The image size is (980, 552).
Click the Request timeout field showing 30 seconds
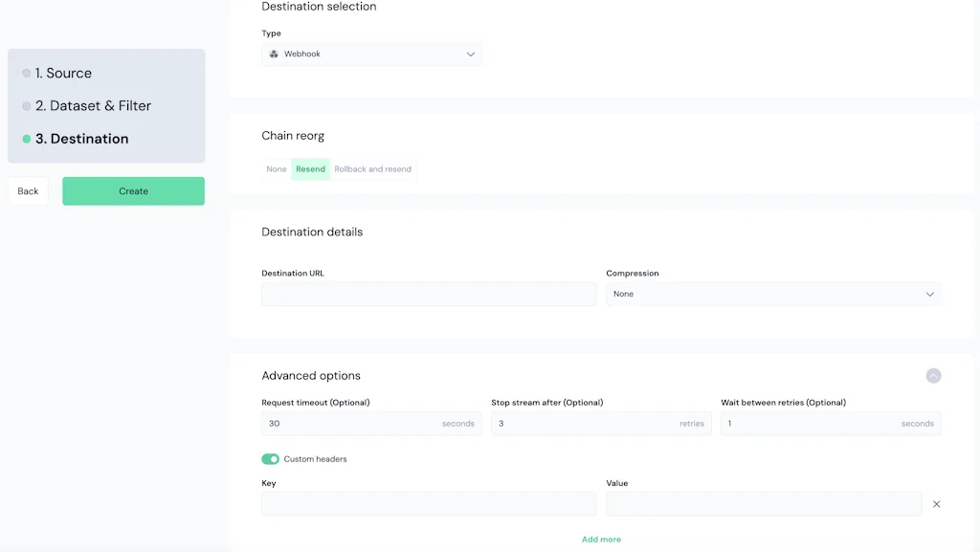click(371, 423)
